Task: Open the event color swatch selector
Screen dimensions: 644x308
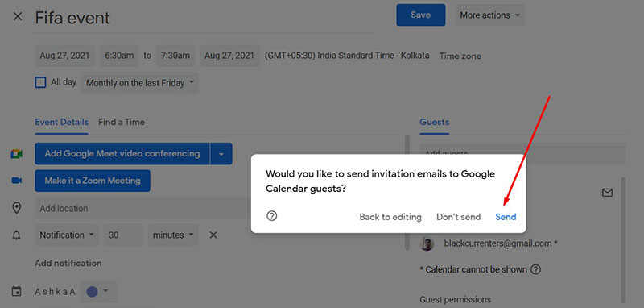Action: click(x=98, y=292)
